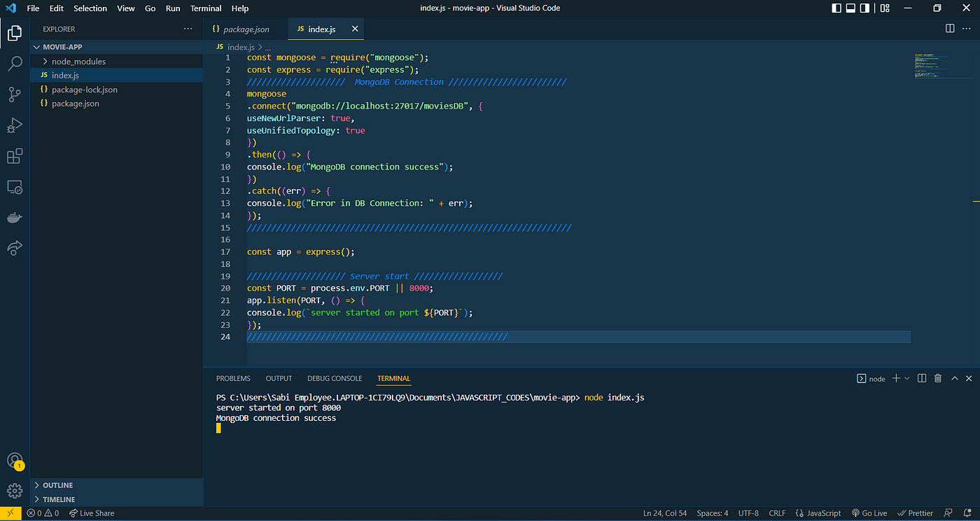Open the Search view in activity bar
The height and width of the screenshot is (521, 980).
(x=15, y=64)
